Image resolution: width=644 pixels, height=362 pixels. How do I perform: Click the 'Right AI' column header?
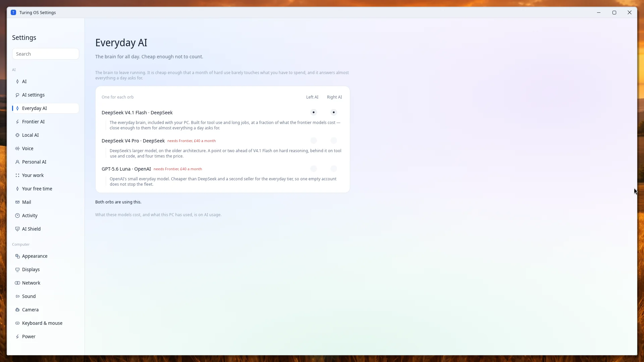pyautogui.click(x=334, y=97)
